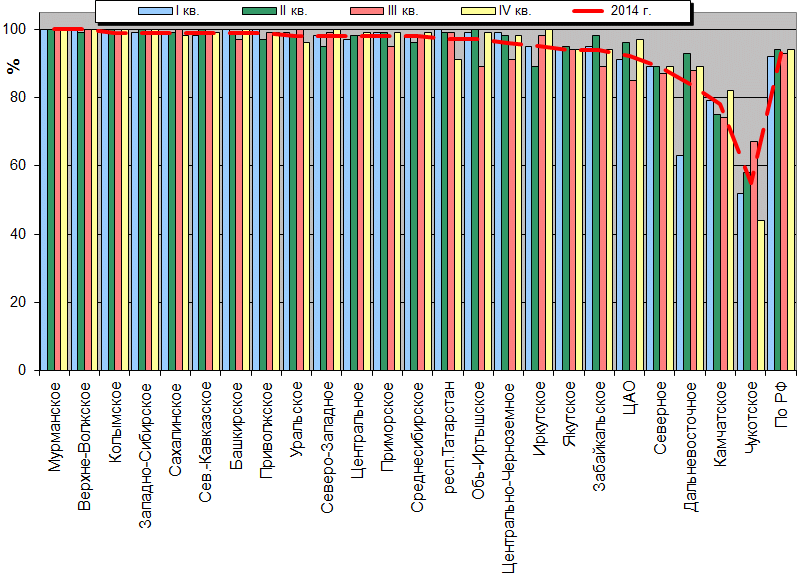
Task: Click the blue I кв. bar for По РФ
Action: [770, 213]
